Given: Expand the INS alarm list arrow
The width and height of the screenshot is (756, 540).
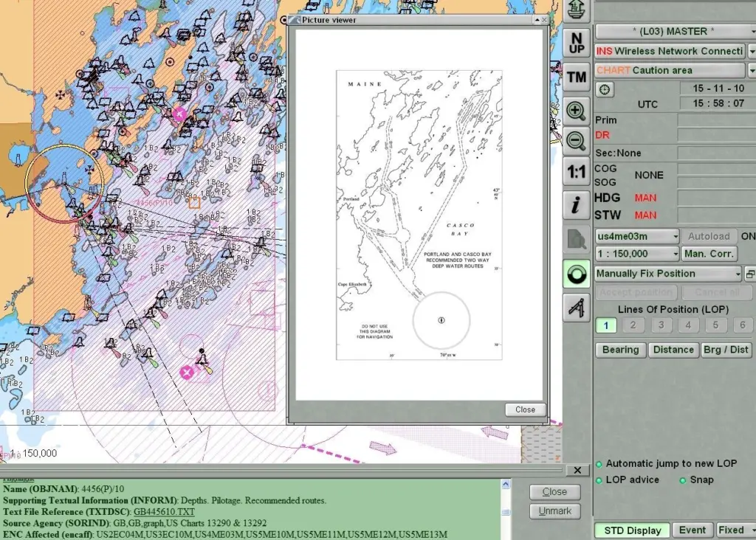Looking at the screenshot, I should click(752, 51).
